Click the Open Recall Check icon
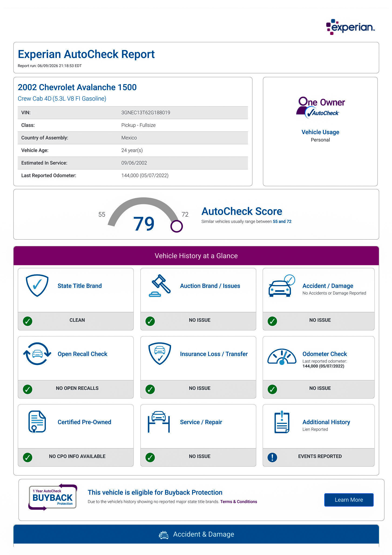The height and width of the screenshot is (555, 392). tap(37, 354)
